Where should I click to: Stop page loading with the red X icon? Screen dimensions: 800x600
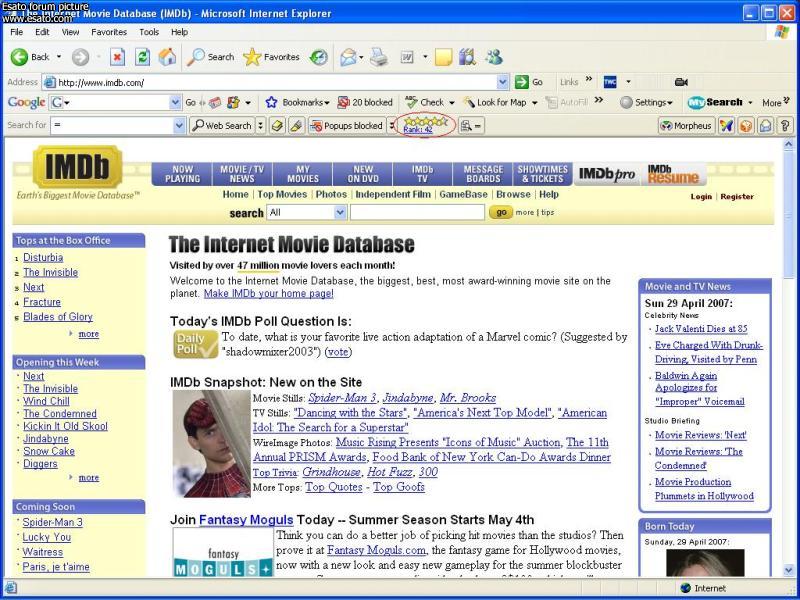coord(117,57)
